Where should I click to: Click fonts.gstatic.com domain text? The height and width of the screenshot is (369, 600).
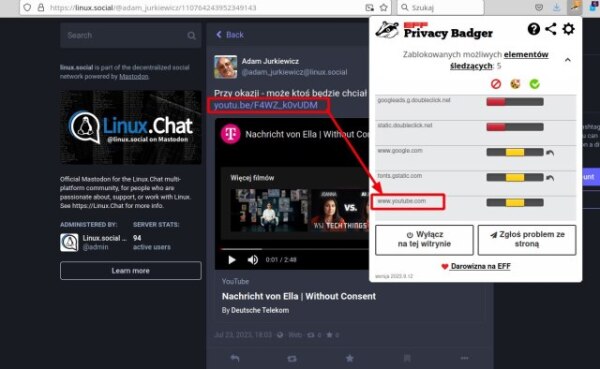coord(399,176)
